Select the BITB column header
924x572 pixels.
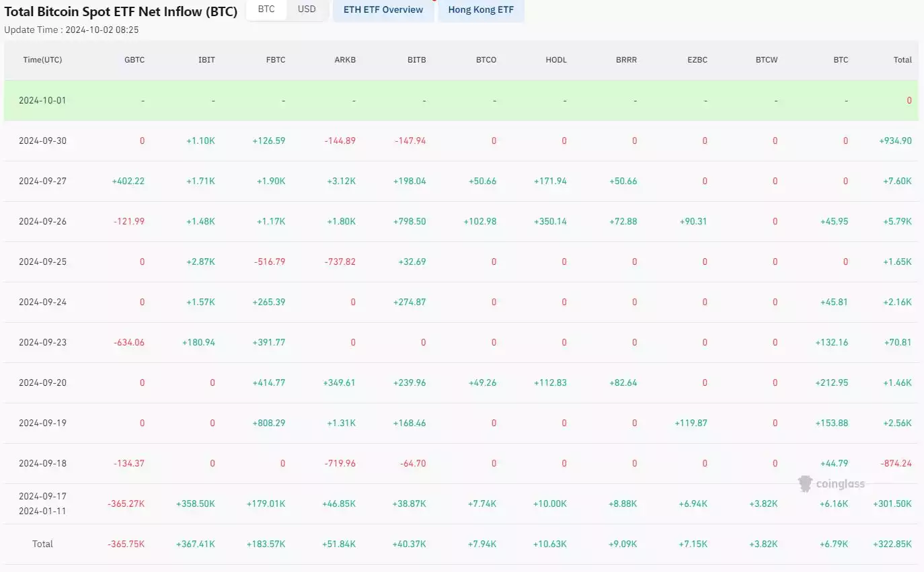tap(416, 60)
